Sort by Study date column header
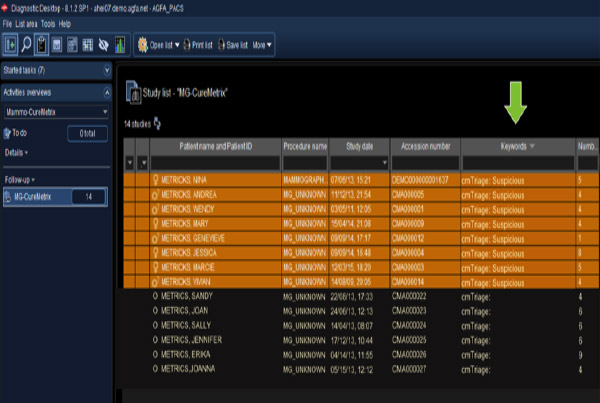Image resolution: width=600 pixels, height=403 pixels. pos(359,146)
